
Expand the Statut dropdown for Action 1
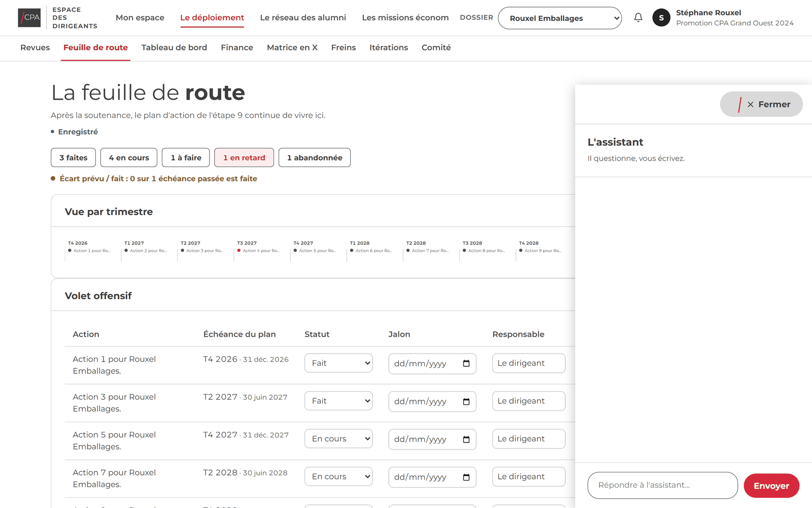(x=339, y=363)
